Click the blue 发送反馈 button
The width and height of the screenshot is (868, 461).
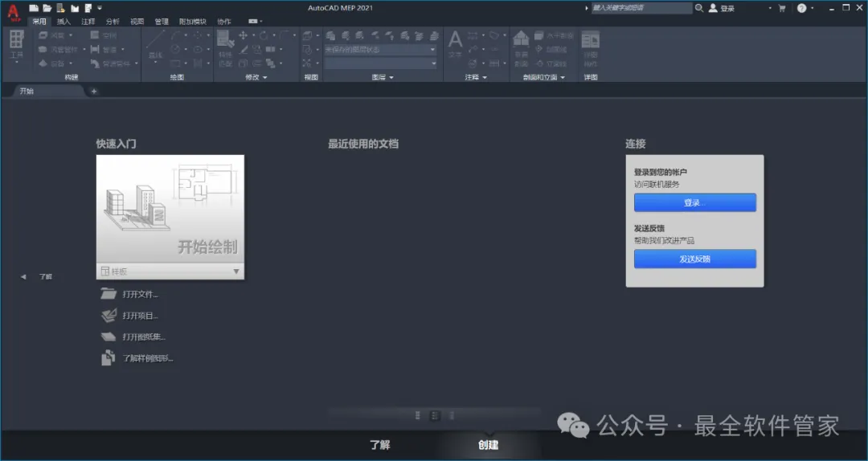[x=694, y=259]
